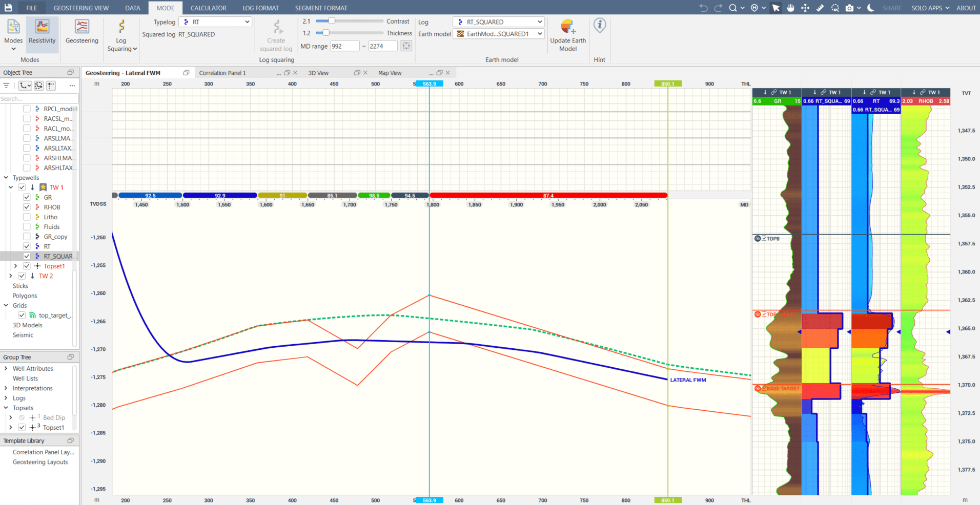The width and height of the screenshot is (980, 505).
Task: Open the Modes tool
Action: click(13, 34)
